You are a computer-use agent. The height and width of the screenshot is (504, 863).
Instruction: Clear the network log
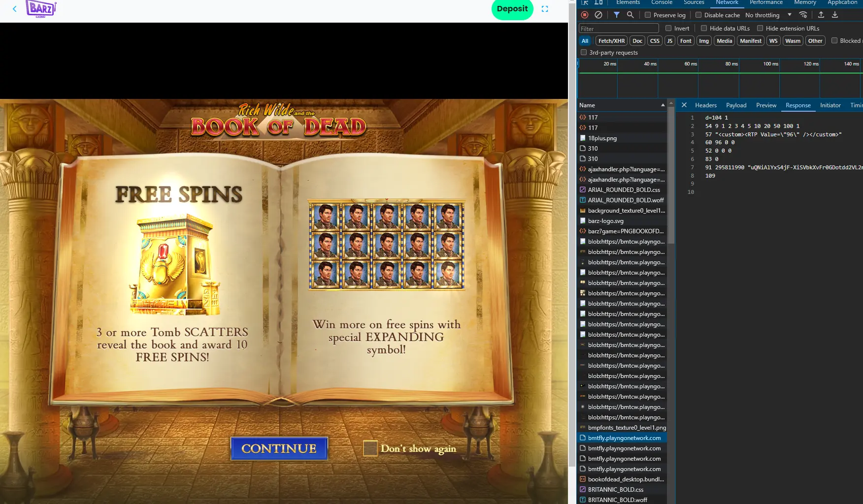pyautogui.click(x=598, y=15)
